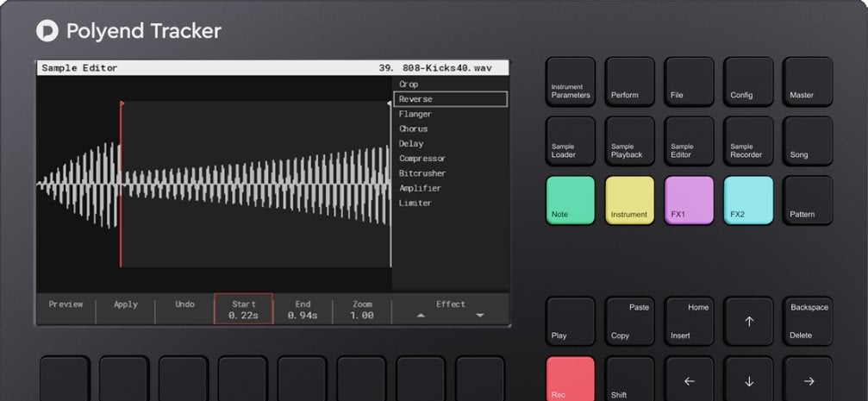Open the Sample Loader button
Screen dimensions: 868x401
[570, 141]
